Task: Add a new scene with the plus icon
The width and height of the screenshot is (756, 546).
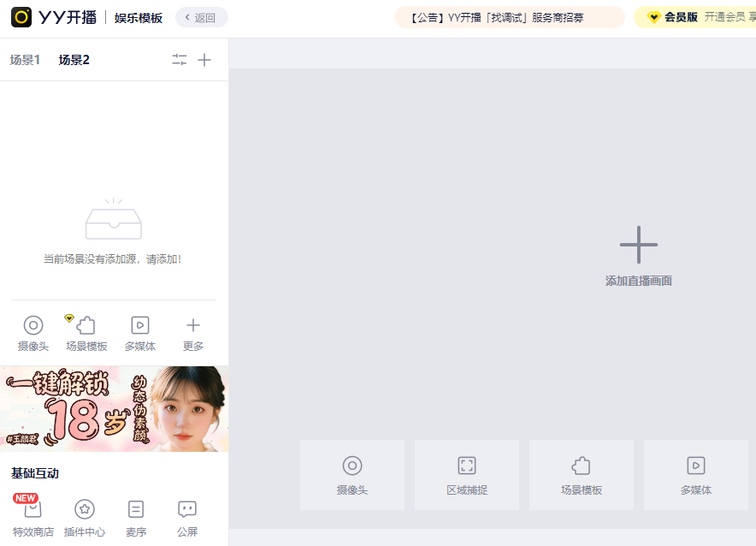Action: (204, 59)
